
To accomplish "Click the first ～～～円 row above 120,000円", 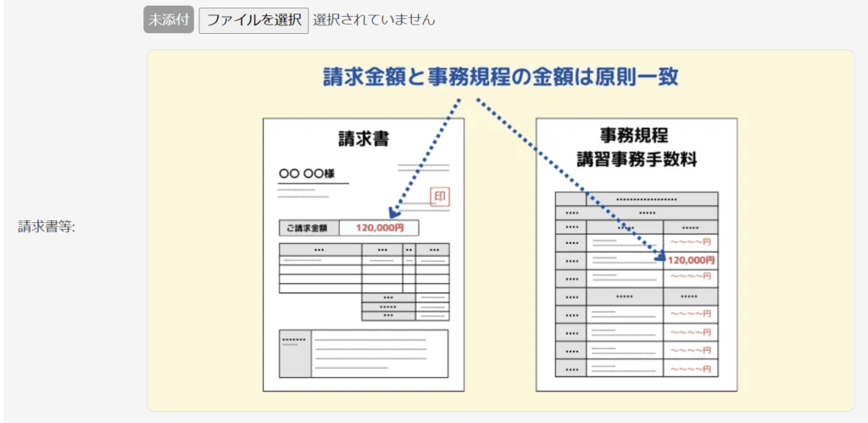I will click(691, 242).
